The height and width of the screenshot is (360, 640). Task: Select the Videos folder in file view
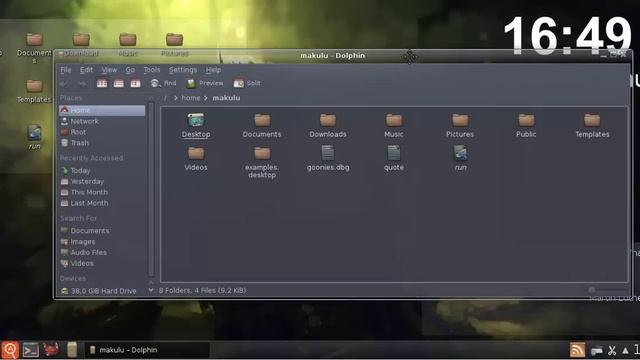(x=196, y=159)
